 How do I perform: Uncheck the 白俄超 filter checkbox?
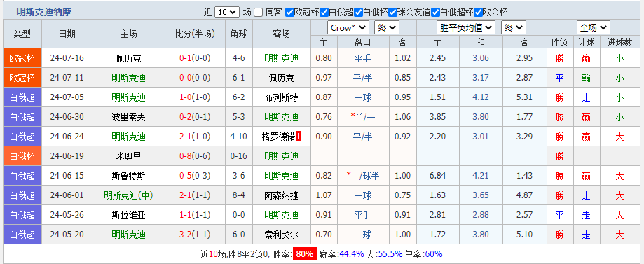point(324,13)
